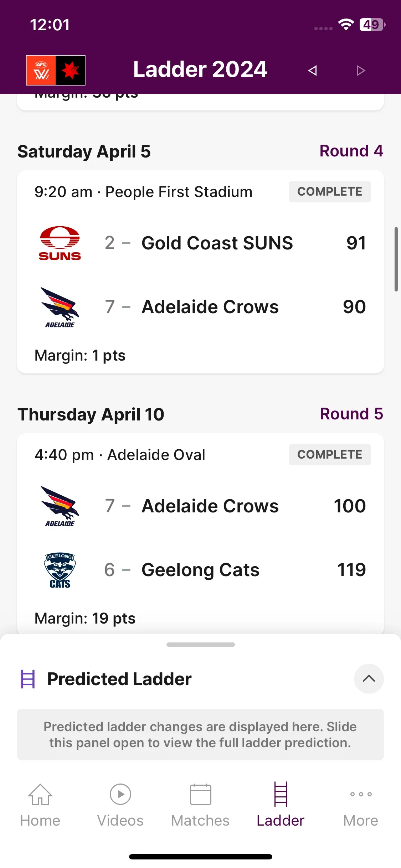
Task: Select Geelong Cats team row
Action: pos(200,570)
